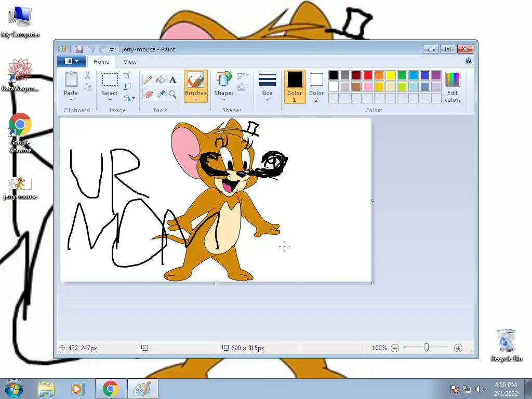Pick the red color swatch

tap(368, 75)
